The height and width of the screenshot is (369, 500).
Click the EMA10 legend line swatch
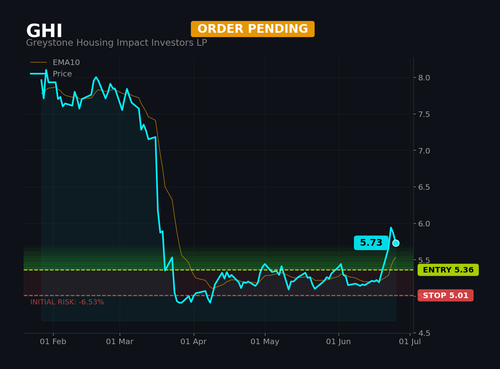pos(38,62)
